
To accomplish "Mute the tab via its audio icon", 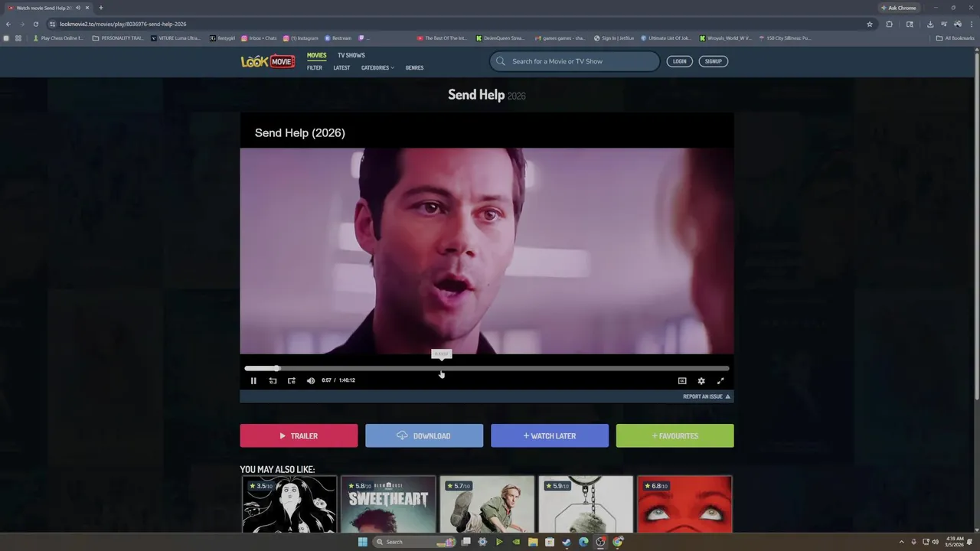I will [78, 8].
